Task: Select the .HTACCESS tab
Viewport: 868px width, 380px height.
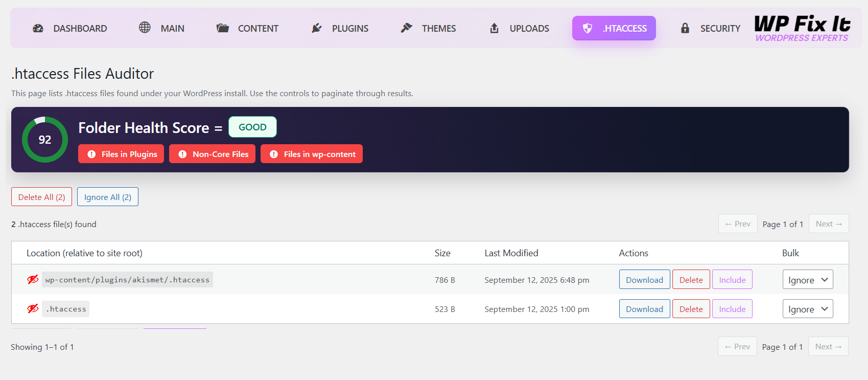Action: 614,28
